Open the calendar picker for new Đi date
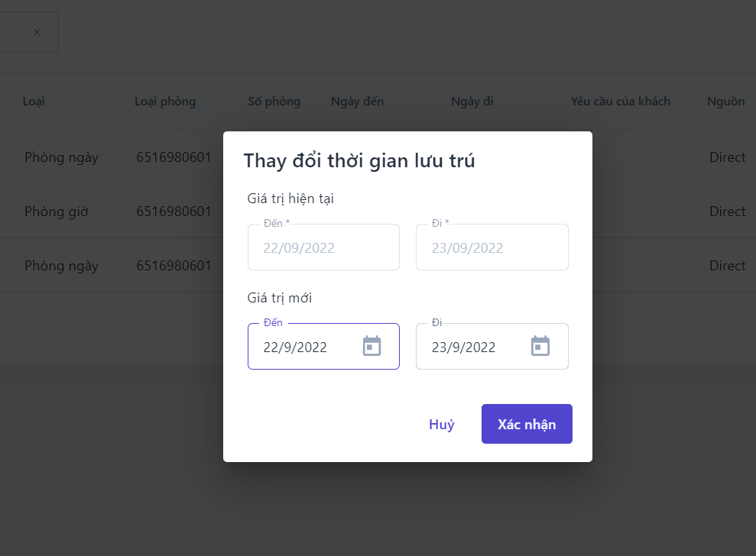The image size is (756, 556). pyautogui.click(x=540, y=347)
